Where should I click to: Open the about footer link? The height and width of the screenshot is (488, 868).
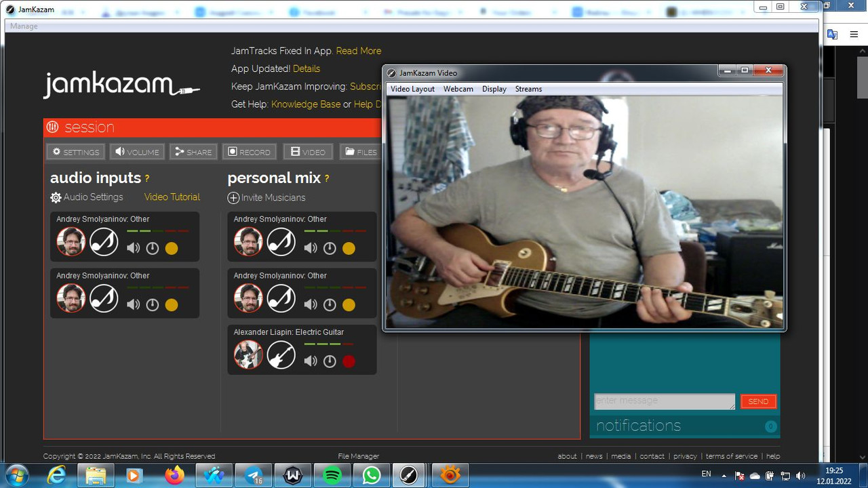(x=568, y=456)
